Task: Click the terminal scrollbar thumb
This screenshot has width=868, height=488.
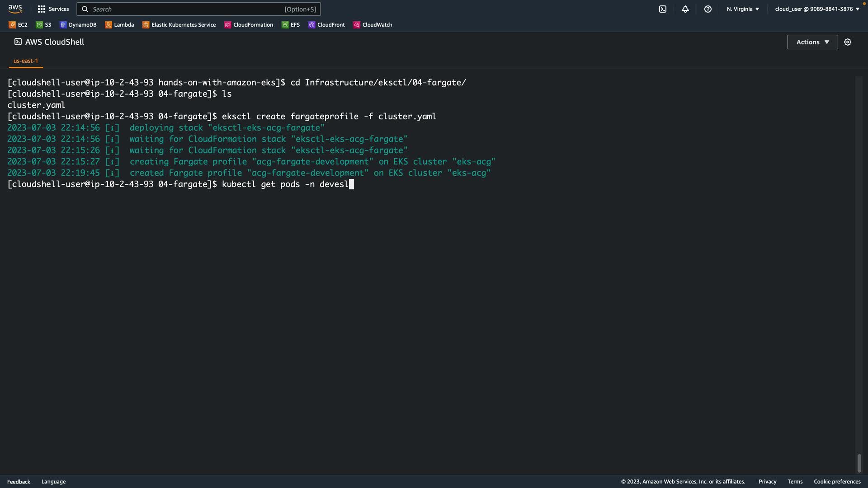Action: (859, 463)
